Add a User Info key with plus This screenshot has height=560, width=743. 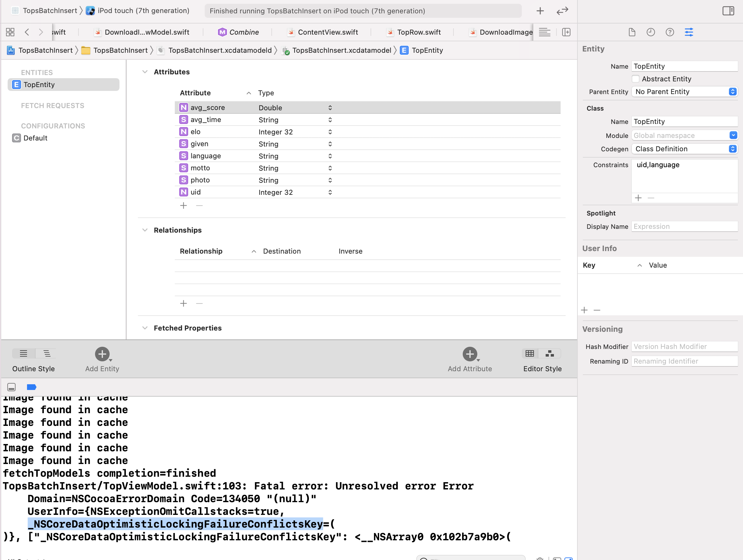pos(584,310)
